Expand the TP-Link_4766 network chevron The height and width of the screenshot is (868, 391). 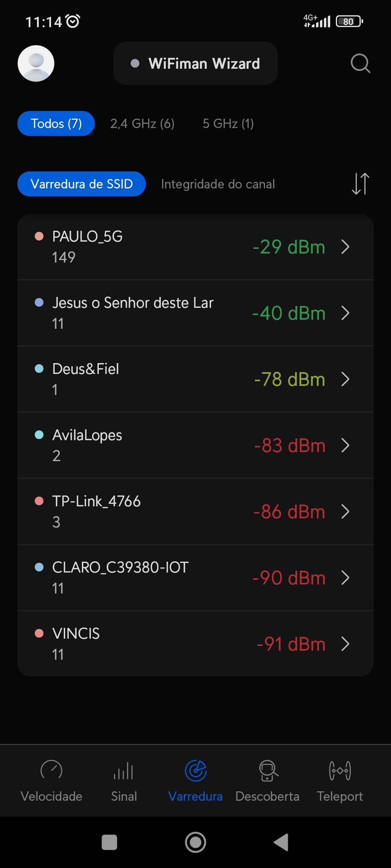tap(345, 512)
